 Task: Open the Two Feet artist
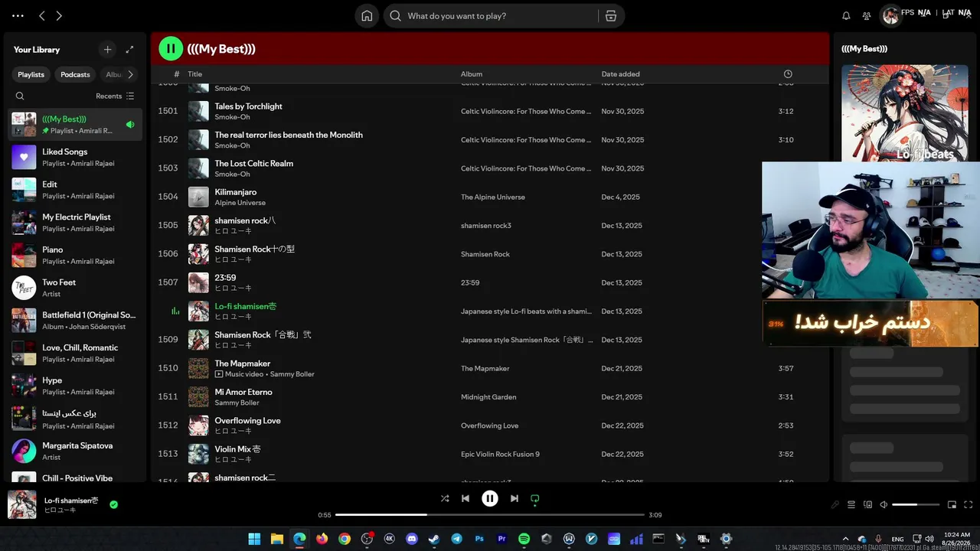pos(75,288)
